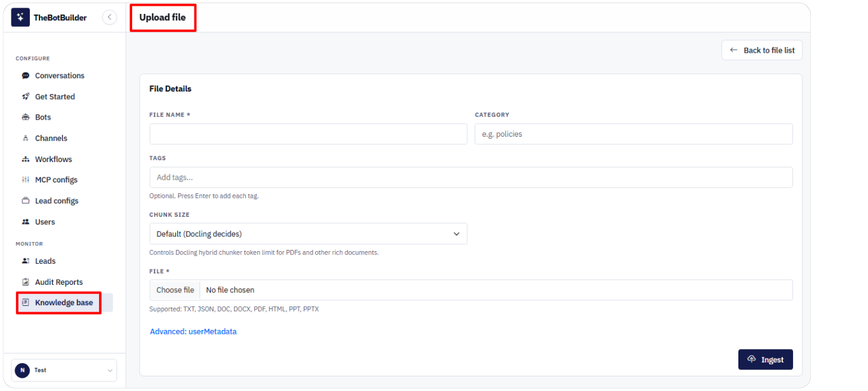Click the MONITOR section label

(29, 244)
